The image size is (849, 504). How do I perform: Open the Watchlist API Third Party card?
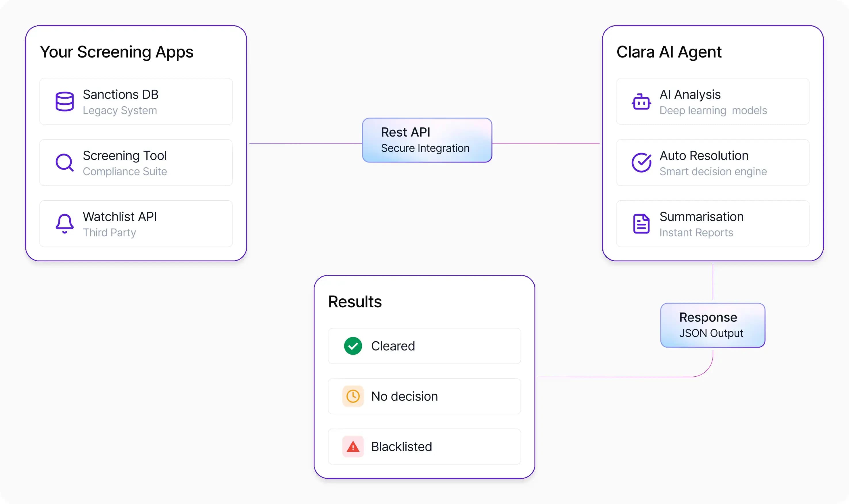(136, 224)
